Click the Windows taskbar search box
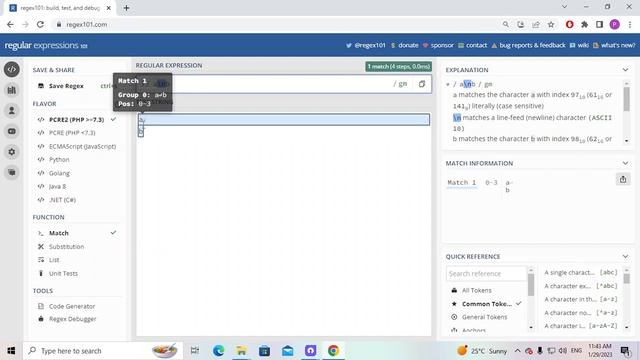Viewport: 640px width, 360px height. [104, 351]
